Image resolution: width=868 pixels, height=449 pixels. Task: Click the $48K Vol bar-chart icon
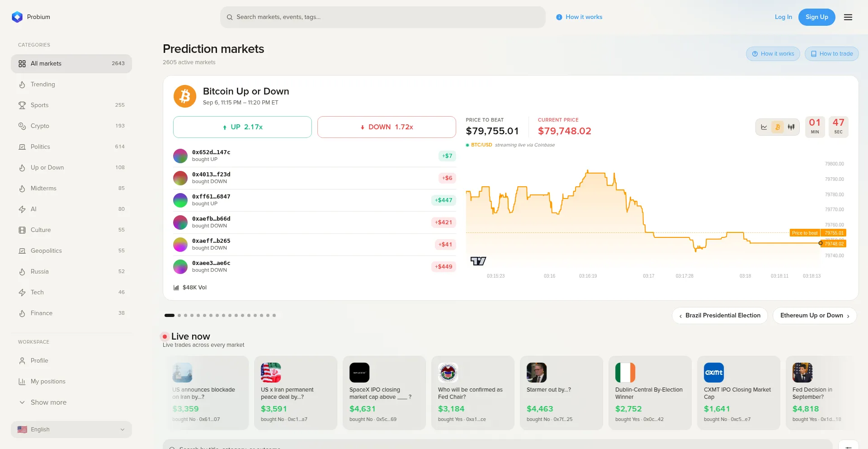tap(176, 288)
